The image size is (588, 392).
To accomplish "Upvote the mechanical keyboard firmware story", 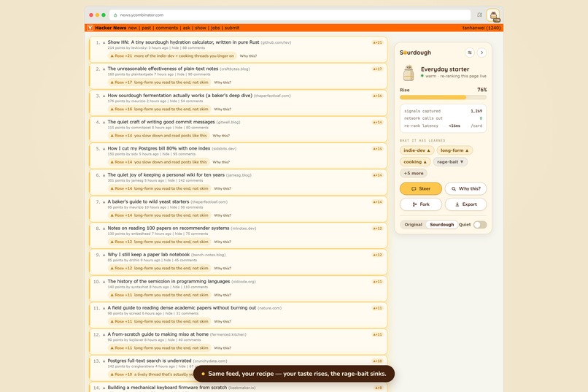I will [x=104, y=388].
